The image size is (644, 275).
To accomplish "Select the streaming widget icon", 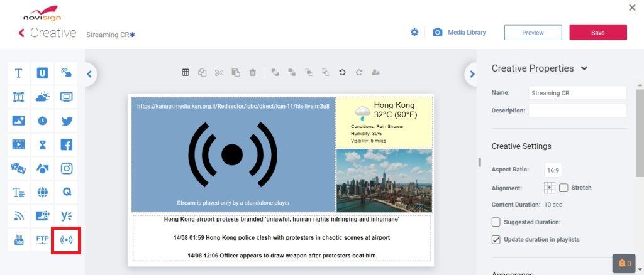I will pyautogui.click(x=66, y=239).
